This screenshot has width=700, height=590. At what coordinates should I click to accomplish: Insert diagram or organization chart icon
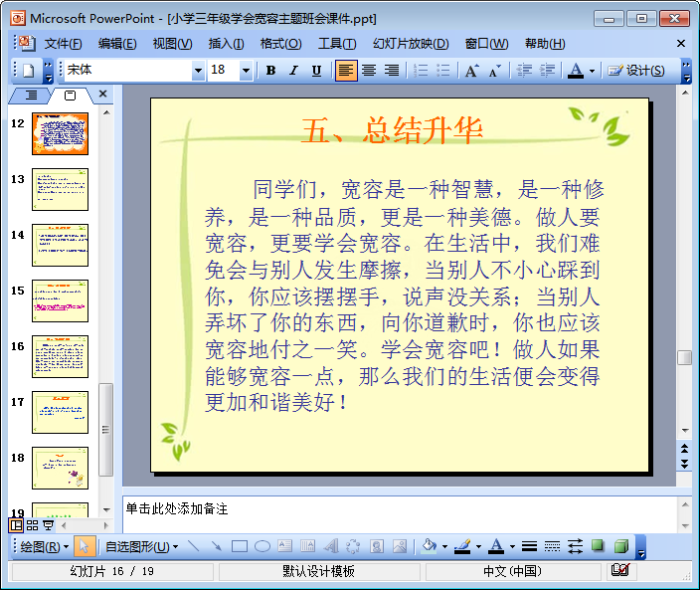(354, 546)
